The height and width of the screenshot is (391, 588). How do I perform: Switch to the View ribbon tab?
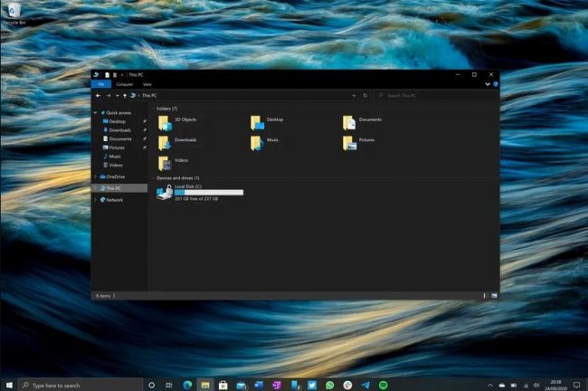[x=147, y=84]
